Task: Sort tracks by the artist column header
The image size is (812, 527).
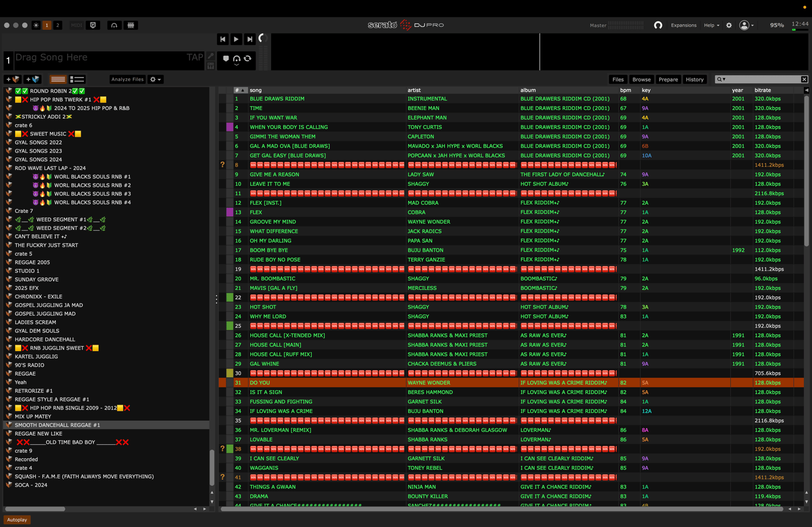Action: tap(414, 90)
